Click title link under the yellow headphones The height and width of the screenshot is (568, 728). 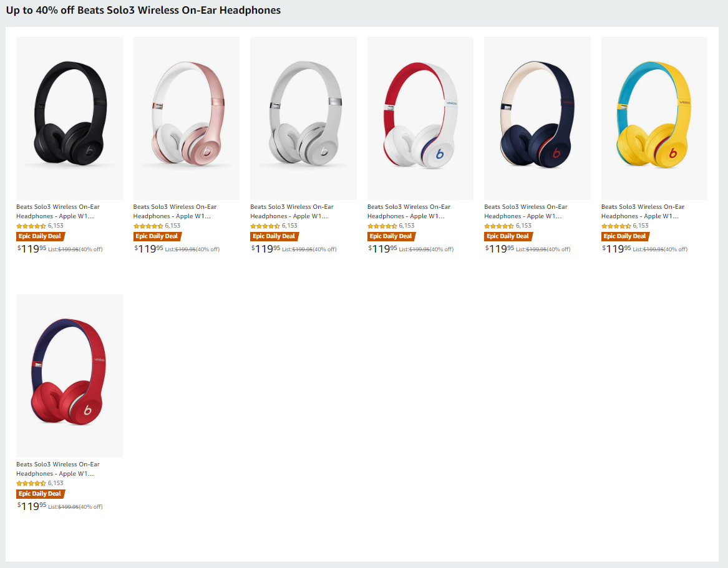tap(643, 211)
